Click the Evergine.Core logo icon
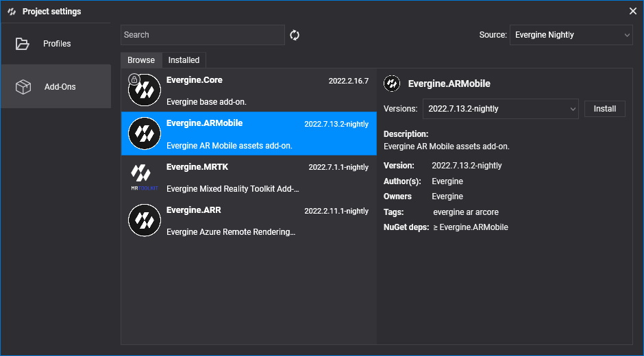644x356 pixels. pos(144,90)
